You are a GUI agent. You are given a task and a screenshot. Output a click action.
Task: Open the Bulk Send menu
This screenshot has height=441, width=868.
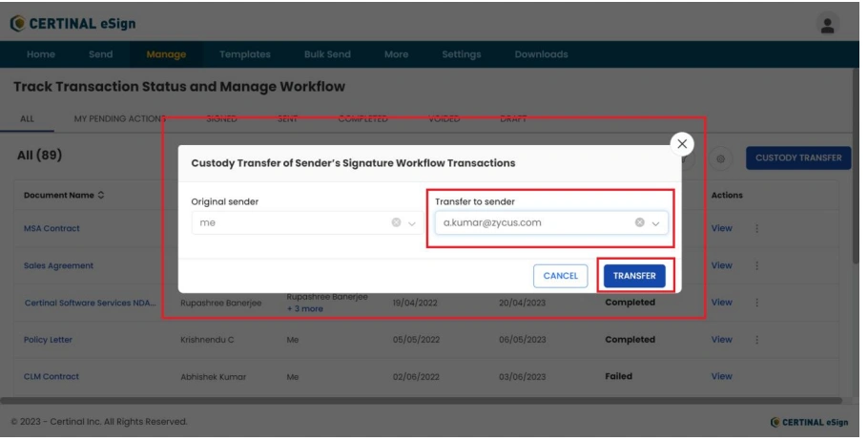point(327,54)
